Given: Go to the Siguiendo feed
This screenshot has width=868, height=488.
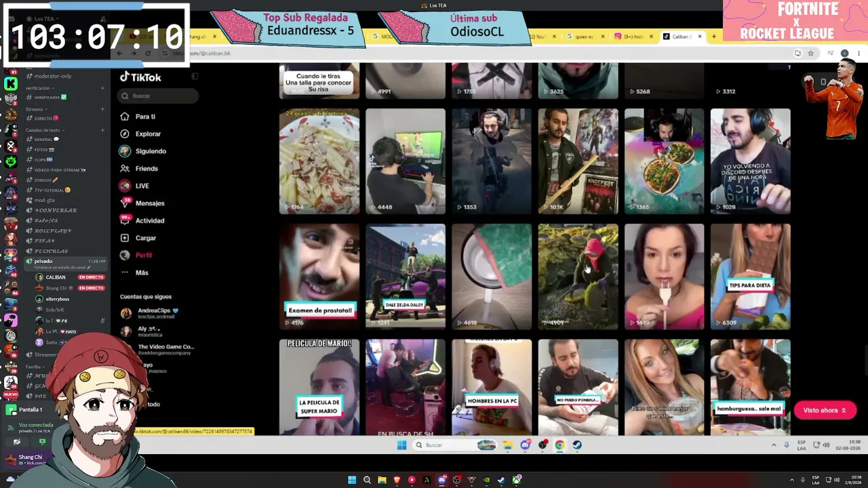Looking at the screenshot, I should tap(143, 151).
